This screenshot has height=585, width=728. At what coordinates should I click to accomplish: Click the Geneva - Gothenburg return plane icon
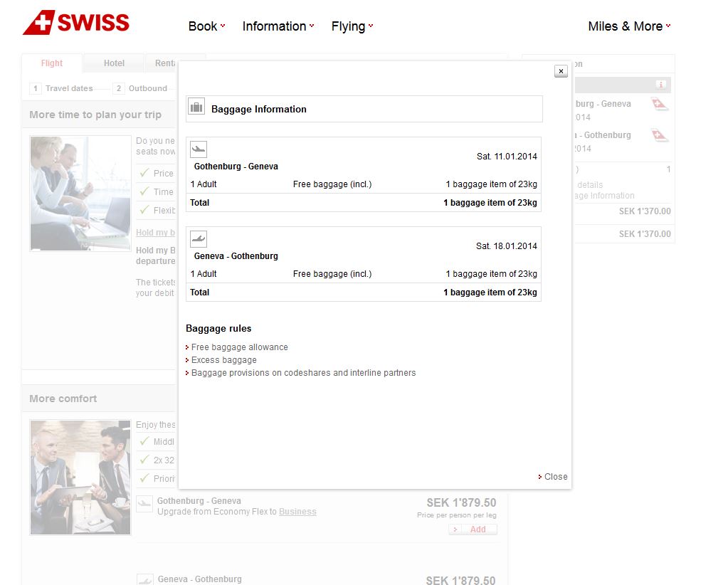tap(199, 239)
